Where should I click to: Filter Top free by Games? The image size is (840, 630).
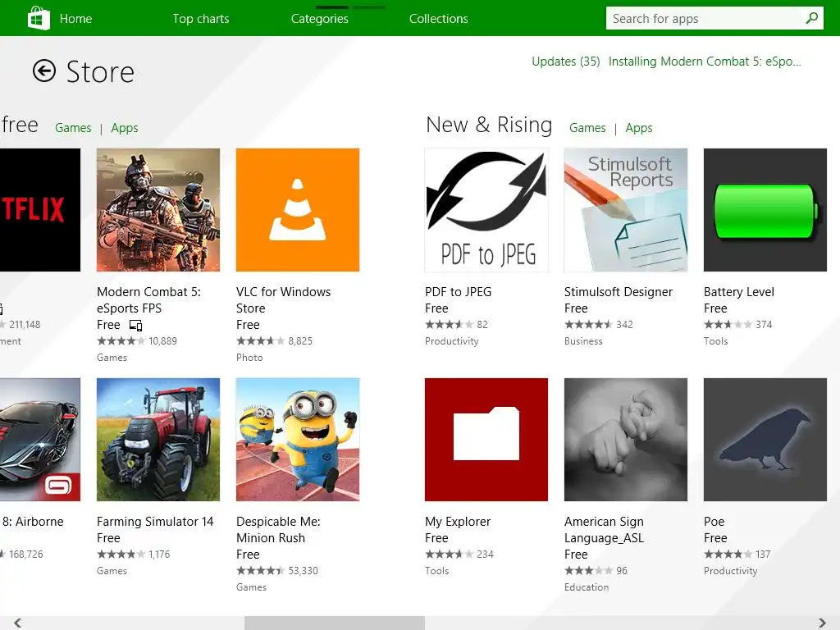73,128
